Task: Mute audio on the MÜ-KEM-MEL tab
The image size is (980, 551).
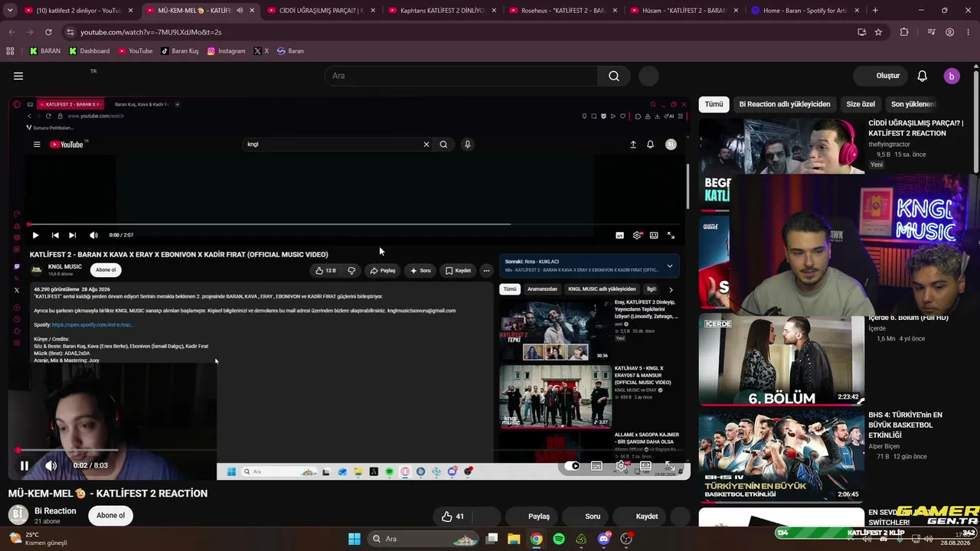Action: click(x=240, y=11)
